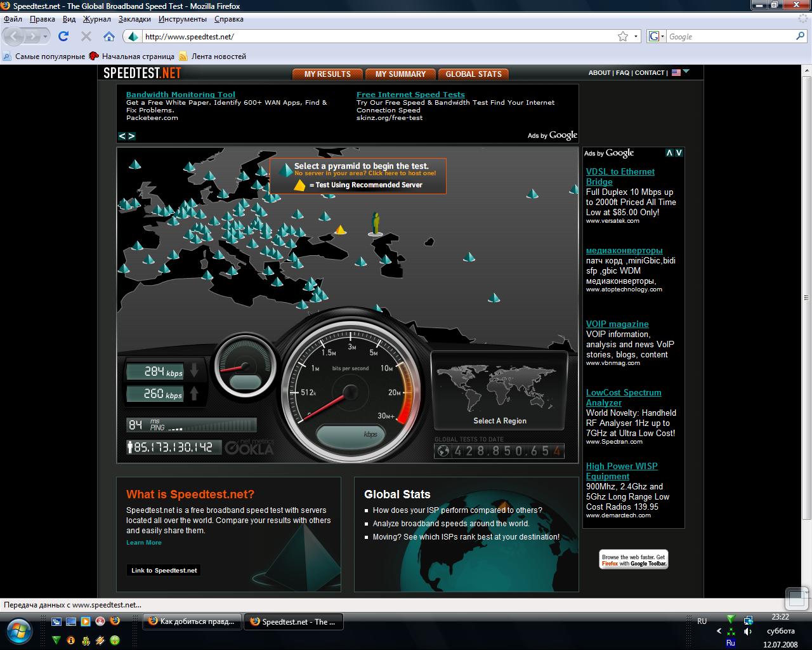Open the Журнал menu
This screenshot has height=650, width=812.
pyautogui.click(x=97, y=19)
